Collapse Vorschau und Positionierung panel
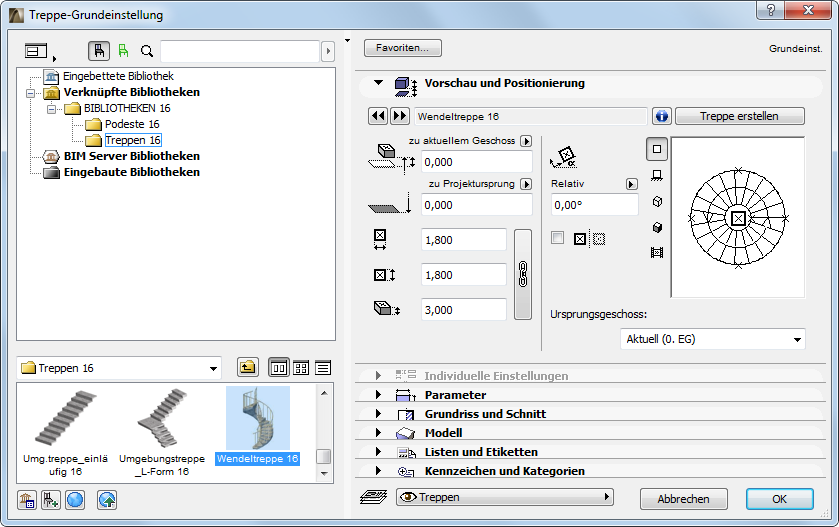The height and width of the screenshot is (527, 839). pyautogui.click(x=379, y=83)
